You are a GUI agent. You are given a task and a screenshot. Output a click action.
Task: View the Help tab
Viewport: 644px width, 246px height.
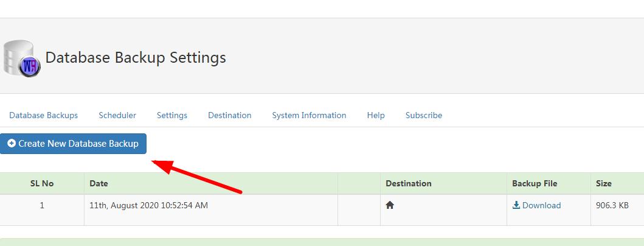coord(376,115)
